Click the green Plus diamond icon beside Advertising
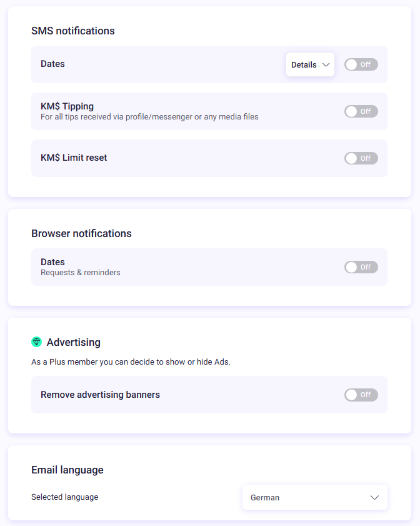Viewport: 420px width, 526px height. click(x=36, y=342)
